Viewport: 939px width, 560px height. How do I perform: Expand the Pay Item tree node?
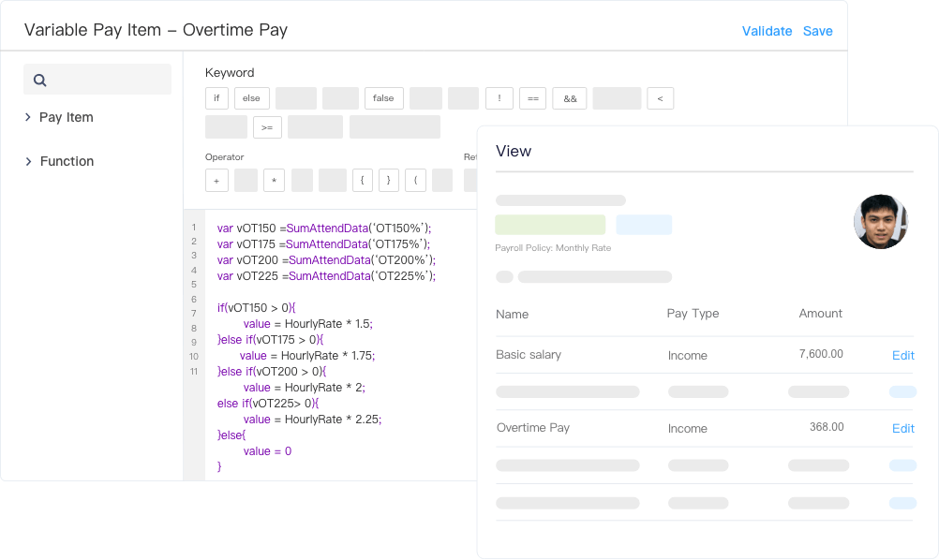27,117
